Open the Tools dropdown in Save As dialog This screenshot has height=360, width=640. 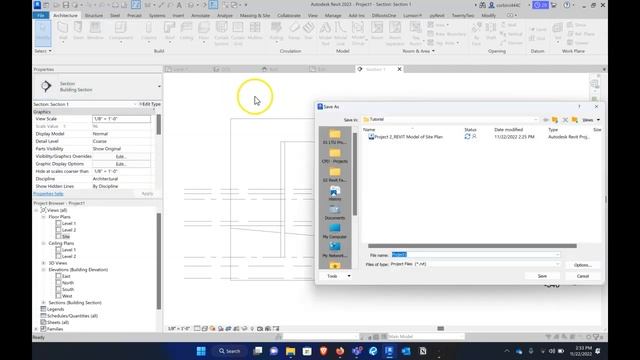(x=337, y=276)
